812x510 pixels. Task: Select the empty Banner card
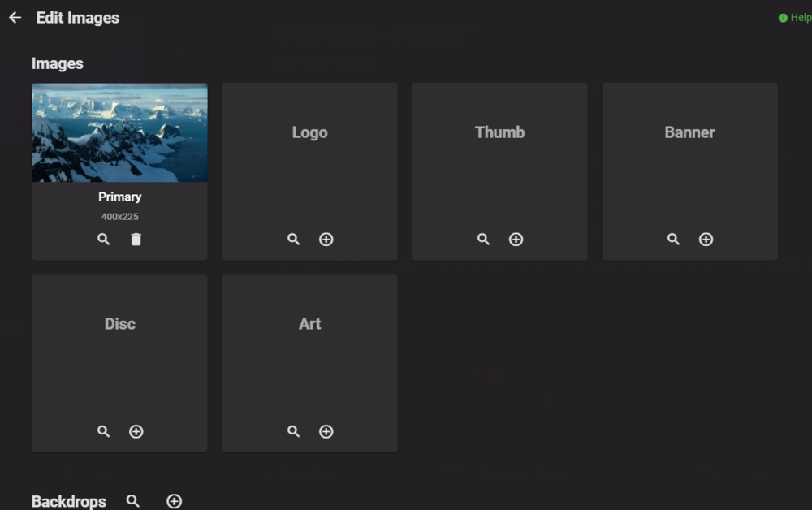point(689,162)
